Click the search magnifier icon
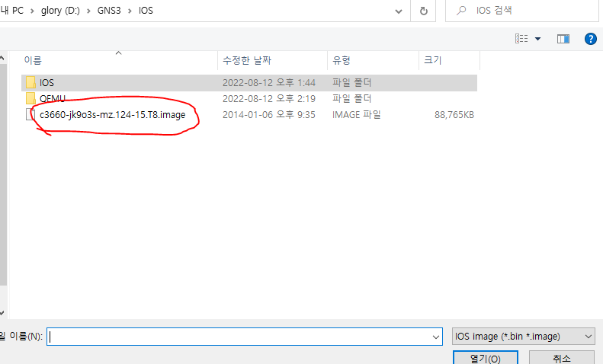Image resolution: width=603 pixels, height=364 pixels. click(x=460, y=11)
